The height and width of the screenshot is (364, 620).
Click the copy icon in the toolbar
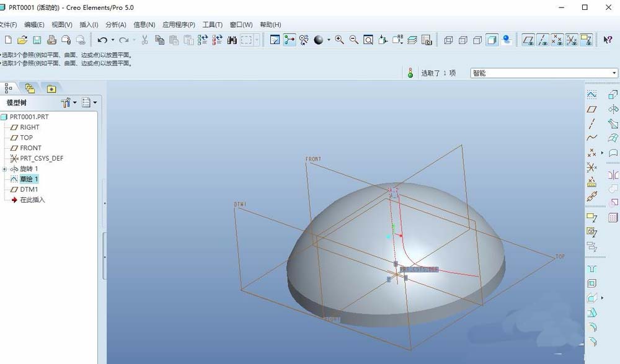click(159, 40)
